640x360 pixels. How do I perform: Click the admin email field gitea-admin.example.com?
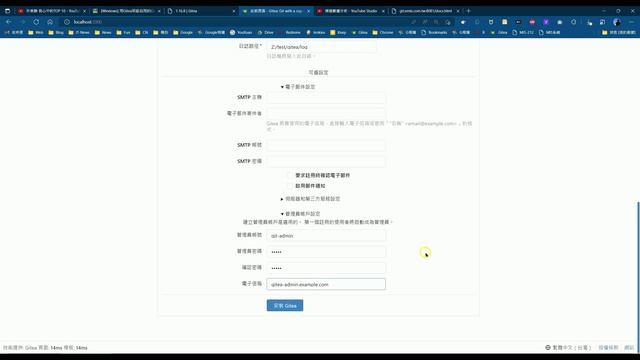tap(326, 284)
